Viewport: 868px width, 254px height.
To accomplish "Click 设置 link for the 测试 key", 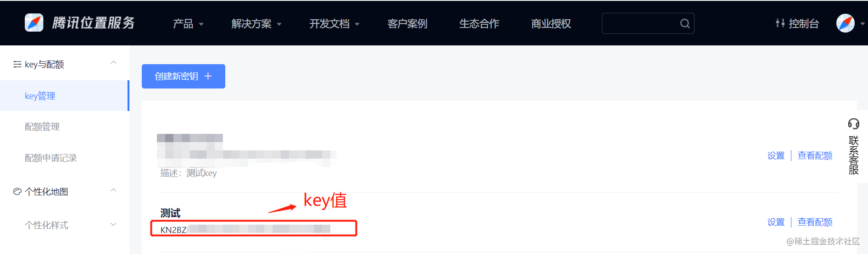I will tap(776, 222).
